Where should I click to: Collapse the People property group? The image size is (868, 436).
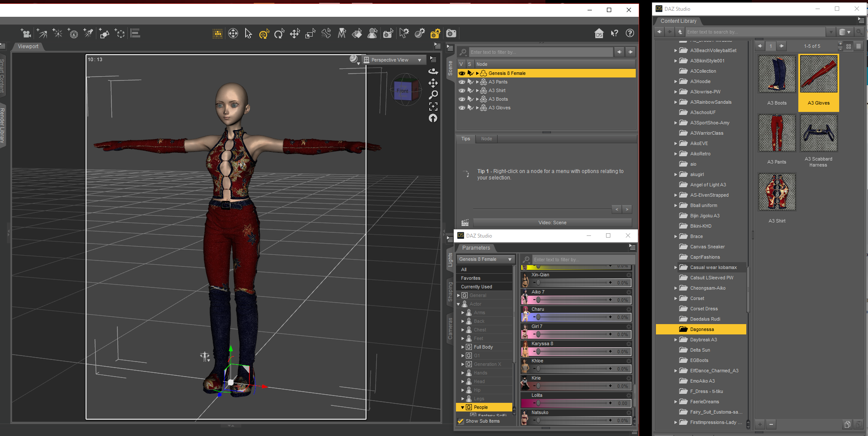click(462, 407)
